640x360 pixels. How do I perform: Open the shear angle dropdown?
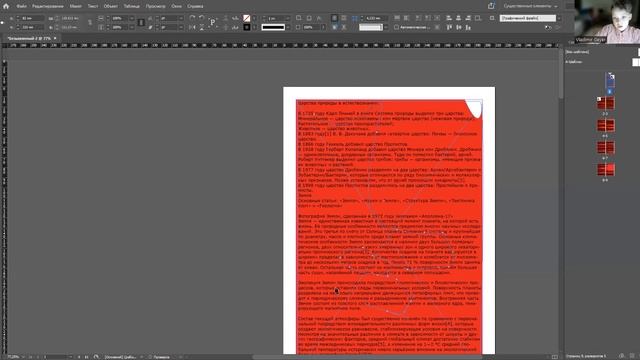[181, 27]
